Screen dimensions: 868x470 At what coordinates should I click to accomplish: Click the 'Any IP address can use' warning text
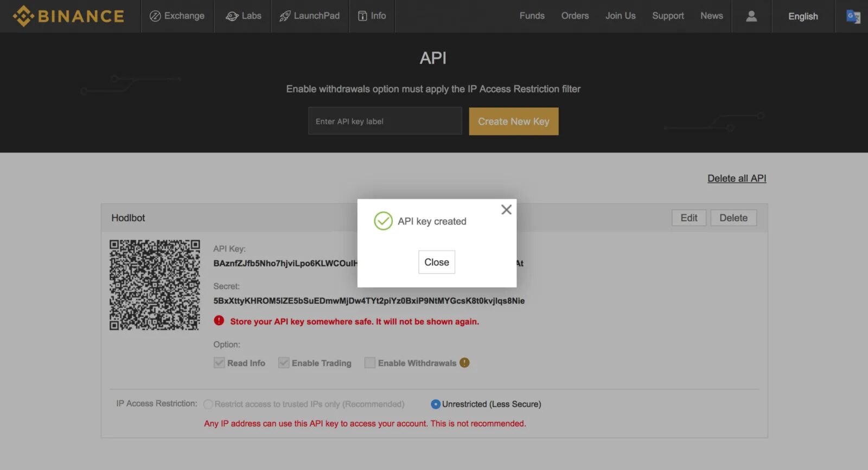(x=365, y=423)
